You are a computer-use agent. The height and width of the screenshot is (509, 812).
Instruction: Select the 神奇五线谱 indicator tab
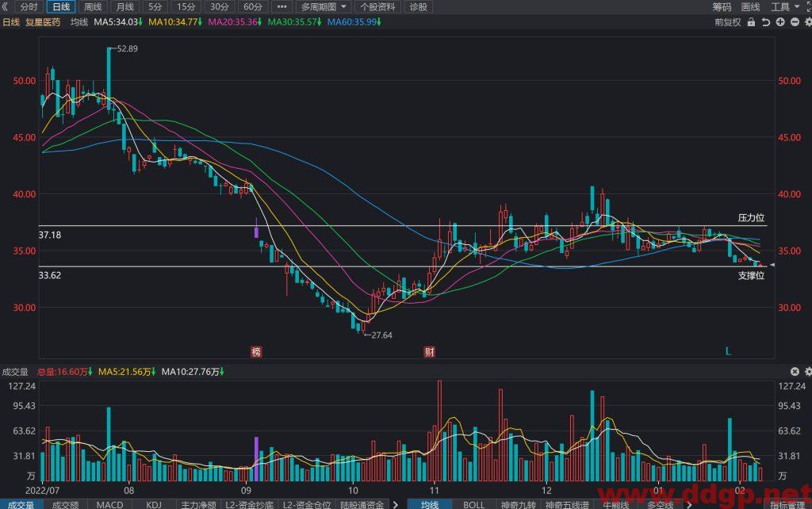click(567, 504)
